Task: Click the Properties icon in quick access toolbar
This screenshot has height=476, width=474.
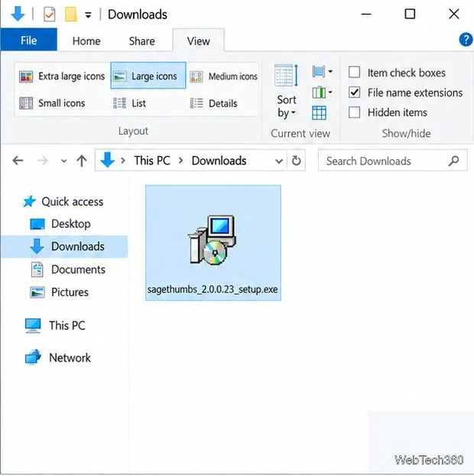Action: pyautogui.click(x=49, y=15)
